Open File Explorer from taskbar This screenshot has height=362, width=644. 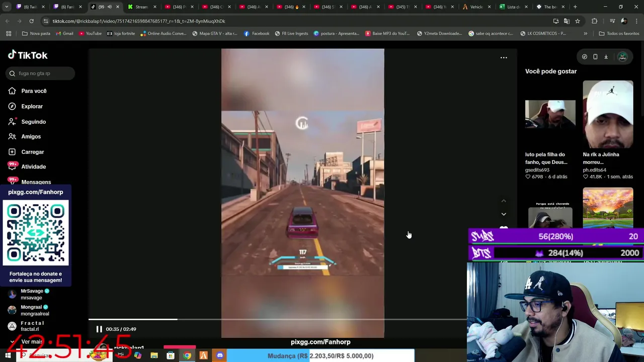[154, 355]
